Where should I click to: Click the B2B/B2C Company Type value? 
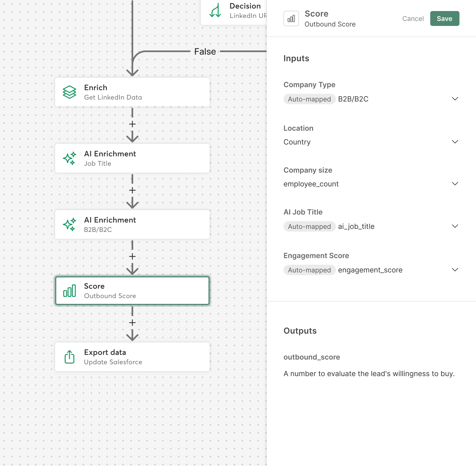(353, 99)
